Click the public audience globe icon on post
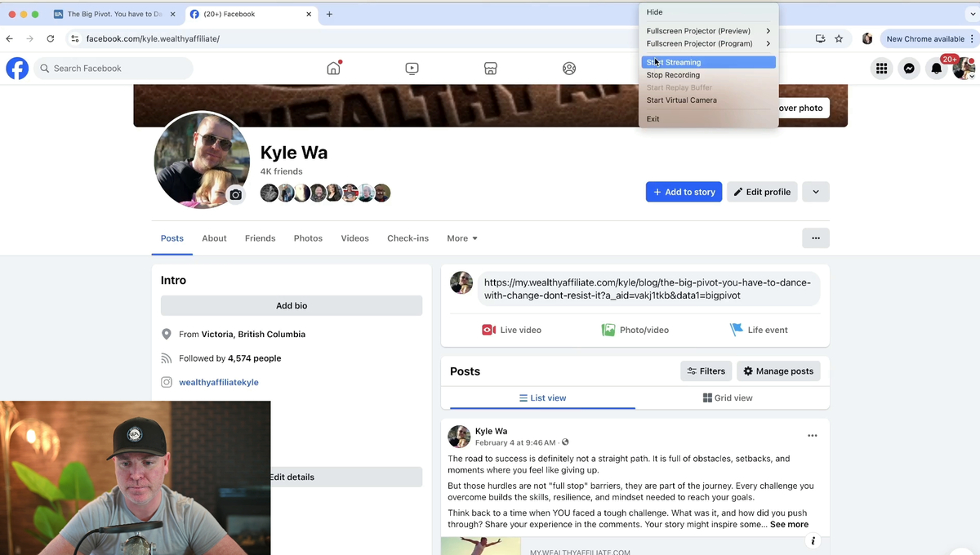The image size is (980, 555). (565, 442)
